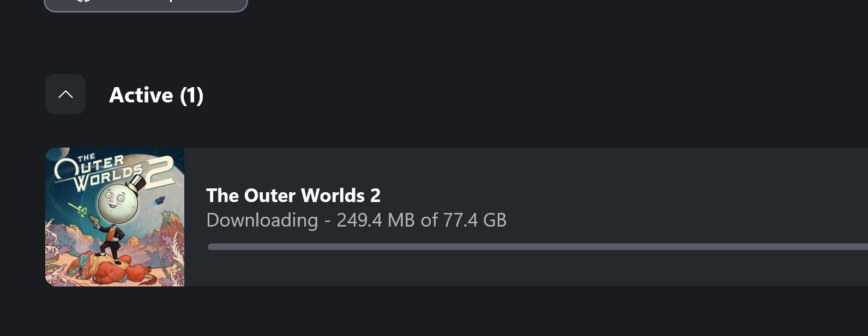Screen dimensions: 868x336
Task: Click the icon inside the top button
Action: click(83, 2)
